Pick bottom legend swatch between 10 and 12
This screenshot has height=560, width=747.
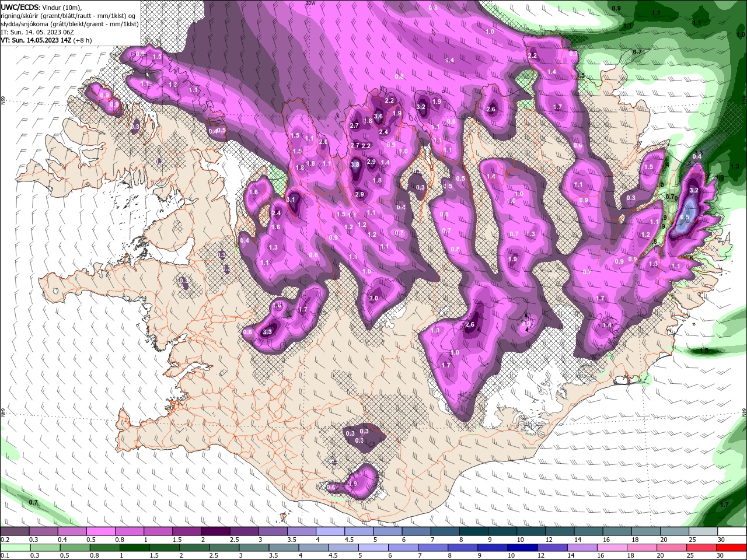tap(522, 548)
